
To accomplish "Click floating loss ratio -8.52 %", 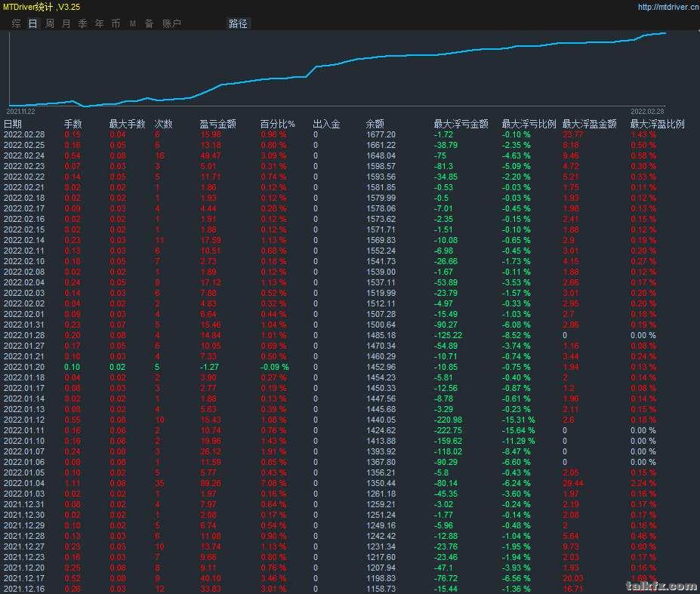I will tap(516, 336).
